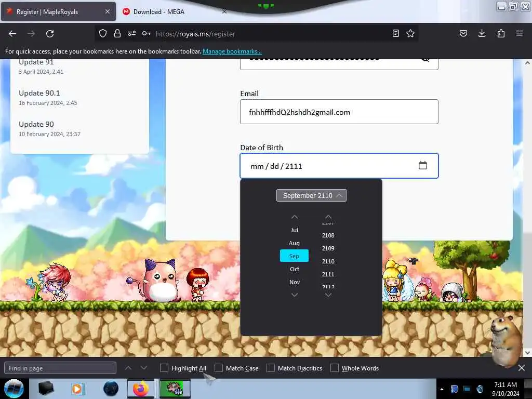Enable Match Diacritics checkbox
Viewport: 532px width, 399px height.
[270, 368]
